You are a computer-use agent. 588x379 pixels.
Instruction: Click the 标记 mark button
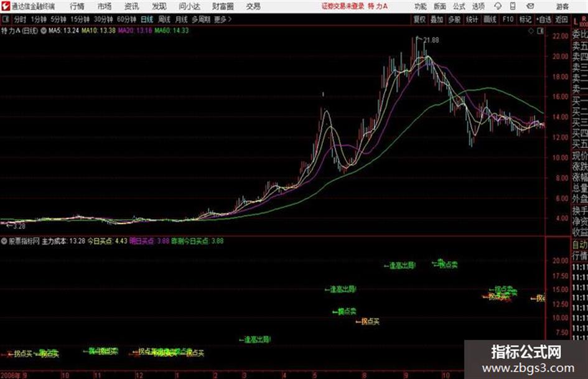pos(525,19)
